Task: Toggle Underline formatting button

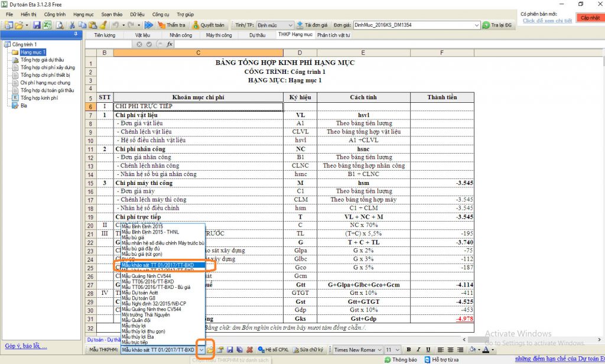Action: (426, 350)
